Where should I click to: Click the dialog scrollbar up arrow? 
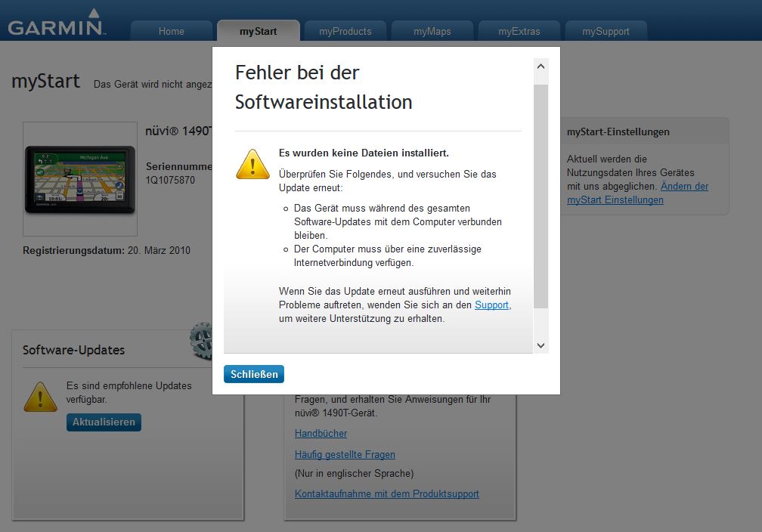[541, 67]
